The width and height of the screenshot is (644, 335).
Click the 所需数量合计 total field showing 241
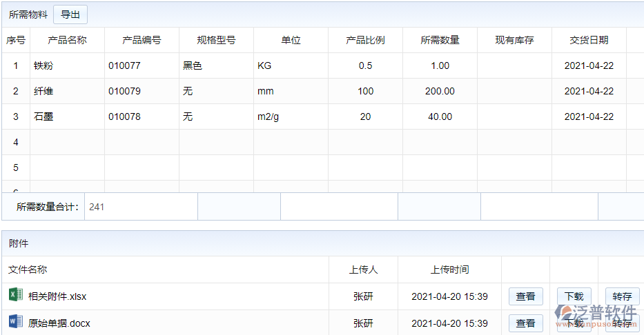(140, 206)
